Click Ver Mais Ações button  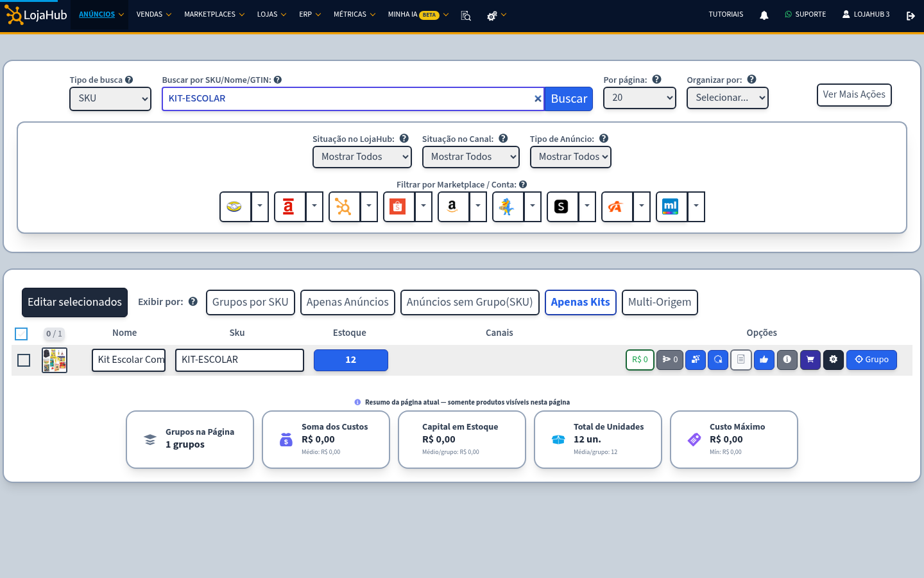pyautogui.click(x=854, y=95)
